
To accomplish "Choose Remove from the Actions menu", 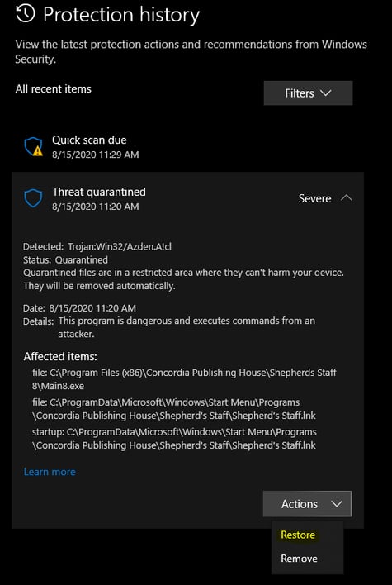I will pos(299,559).
